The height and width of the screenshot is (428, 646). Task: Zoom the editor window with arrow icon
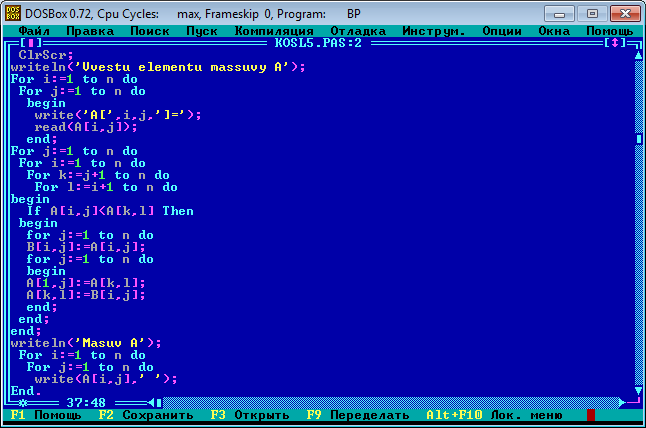(x=615, y=43)
